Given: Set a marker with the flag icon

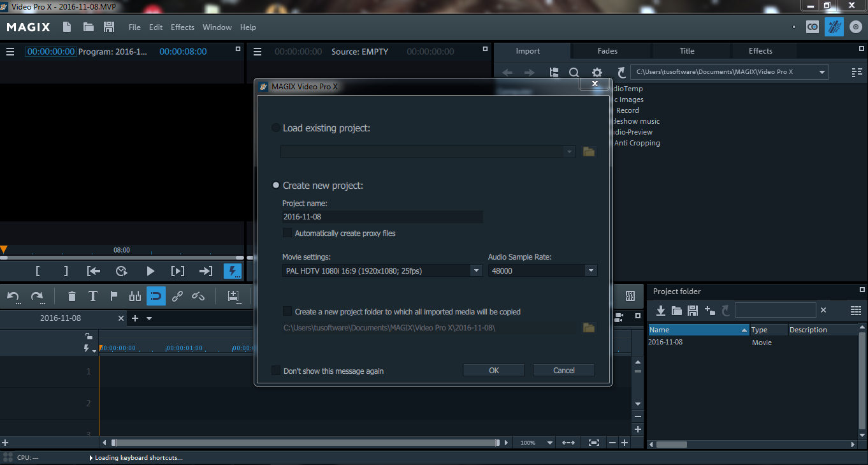Looking at the screenshot, I should click(114, 296).
